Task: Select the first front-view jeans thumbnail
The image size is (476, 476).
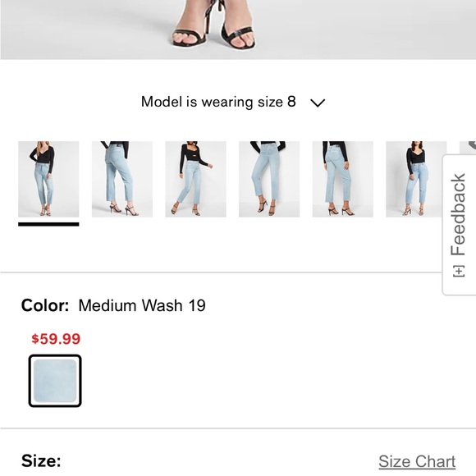Action: 48,179
